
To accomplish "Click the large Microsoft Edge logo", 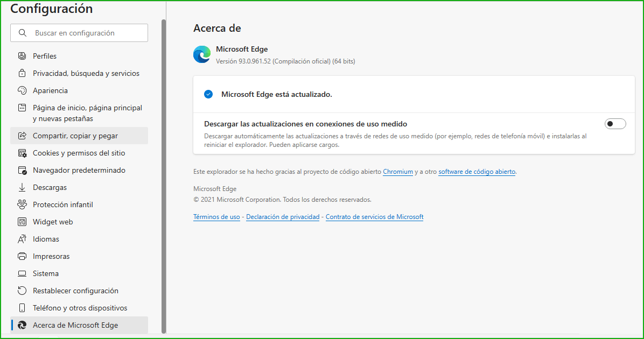I will coord(202,54).
